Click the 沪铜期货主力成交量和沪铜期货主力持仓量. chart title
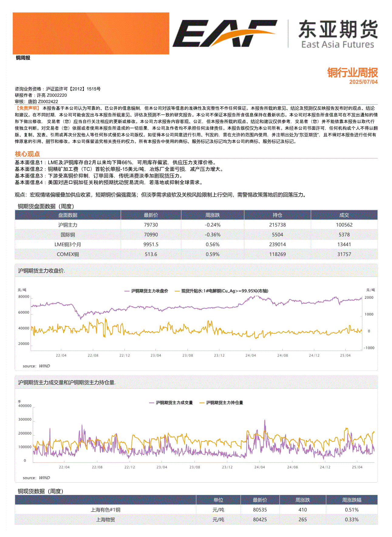Screen dimensions: 392x537 67,382
